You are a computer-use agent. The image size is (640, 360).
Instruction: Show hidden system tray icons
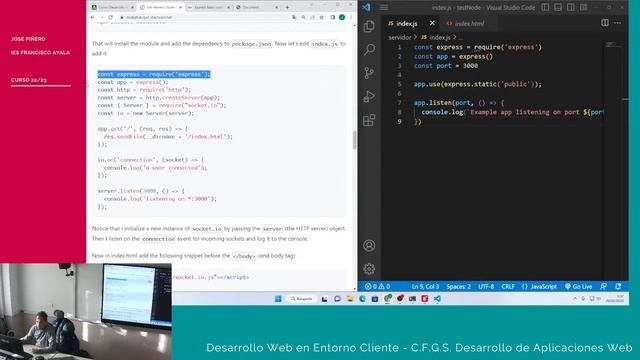pyautogui.click(x=575, y=299)
